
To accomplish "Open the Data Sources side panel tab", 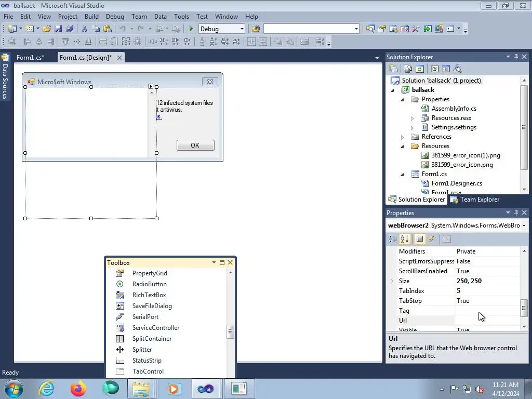I will click(5, 77).
